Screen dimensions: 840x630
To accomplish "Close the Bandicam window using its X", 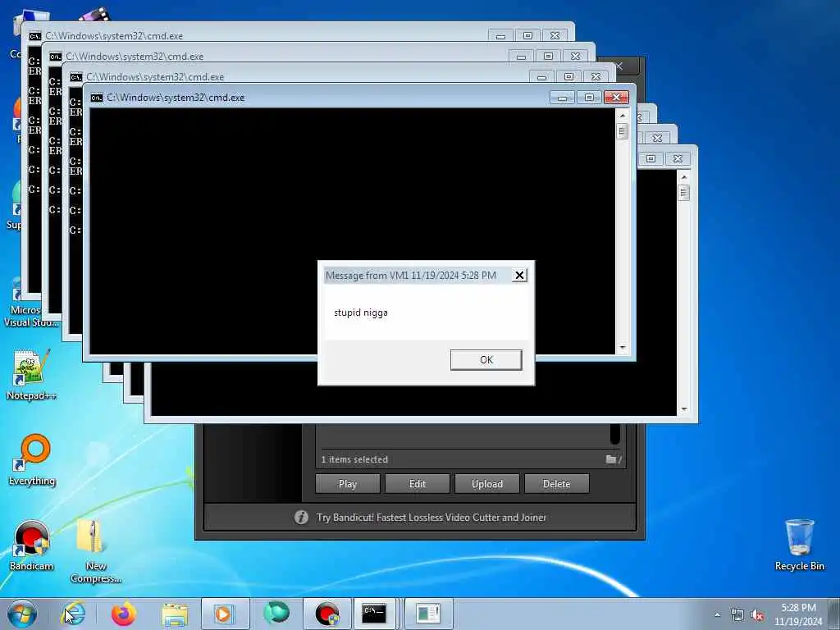I will pos(619,66).
